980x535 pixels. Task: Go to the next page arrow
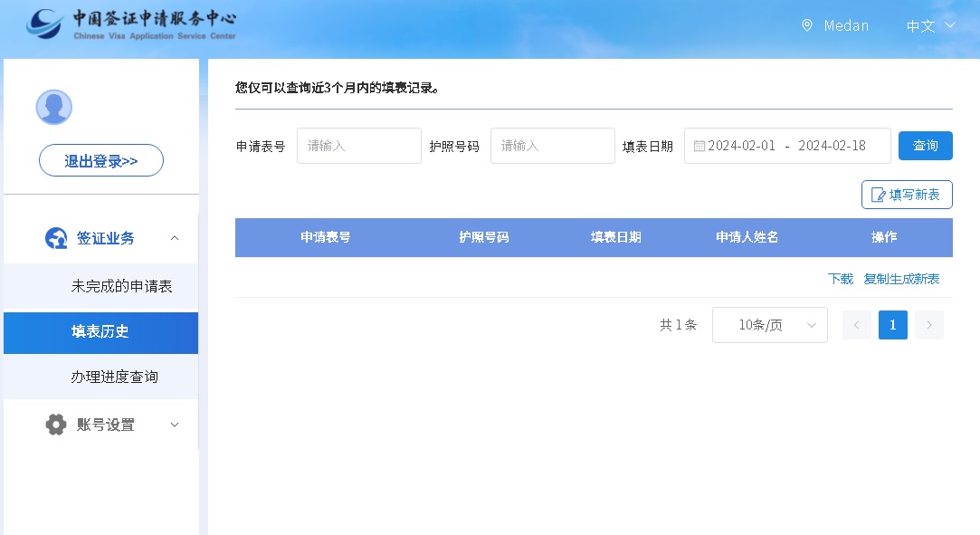(x=928, y=325)
